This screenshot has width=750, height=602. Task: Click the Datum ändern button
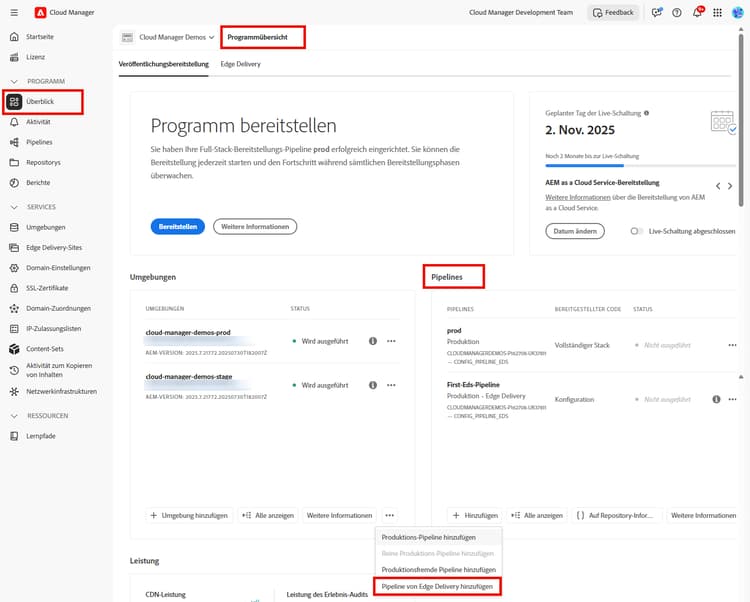pyautogui.click(x=575, y=231)
